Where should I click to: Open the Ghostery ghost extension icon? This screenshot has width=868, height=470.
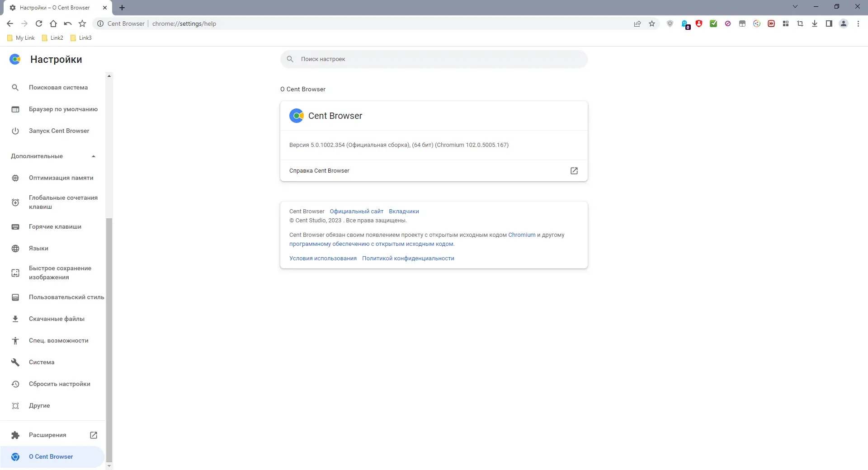tap(685, 24)
